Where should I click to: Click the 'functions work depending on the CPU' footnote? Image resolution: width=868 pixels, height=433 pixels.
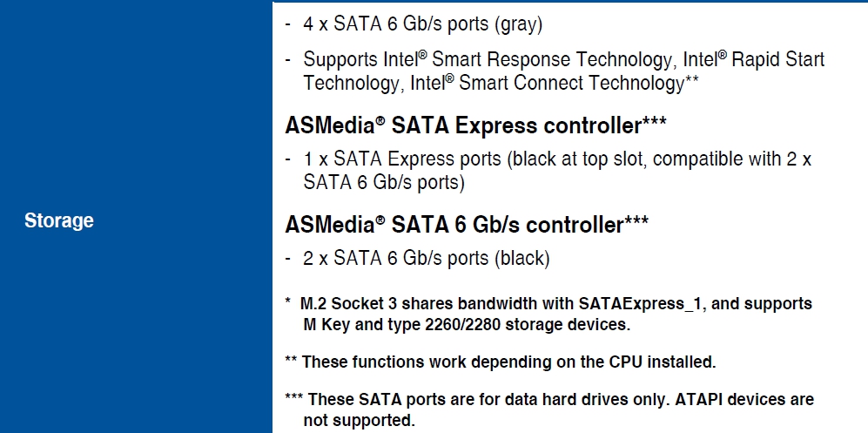[501, 362]
